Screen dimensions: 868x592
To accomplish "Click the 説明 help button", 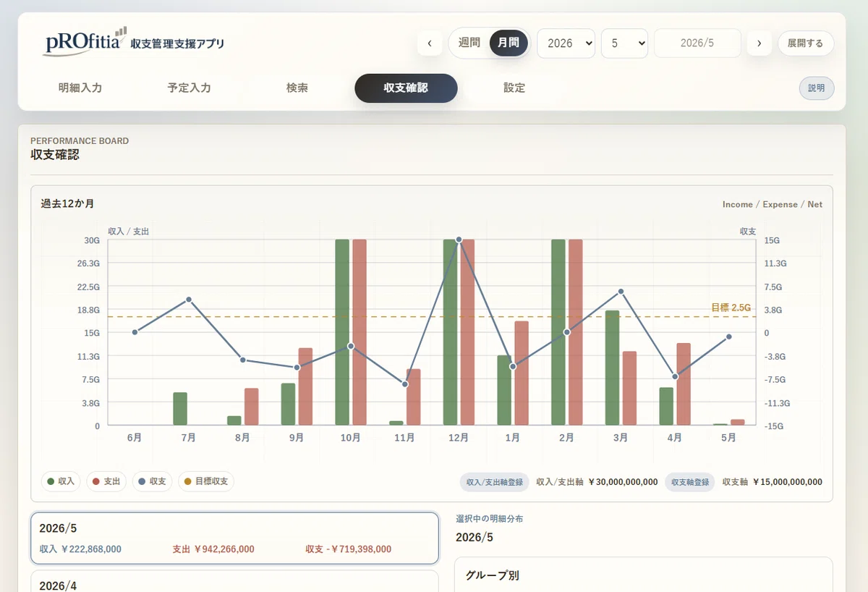I will [817, 88].
